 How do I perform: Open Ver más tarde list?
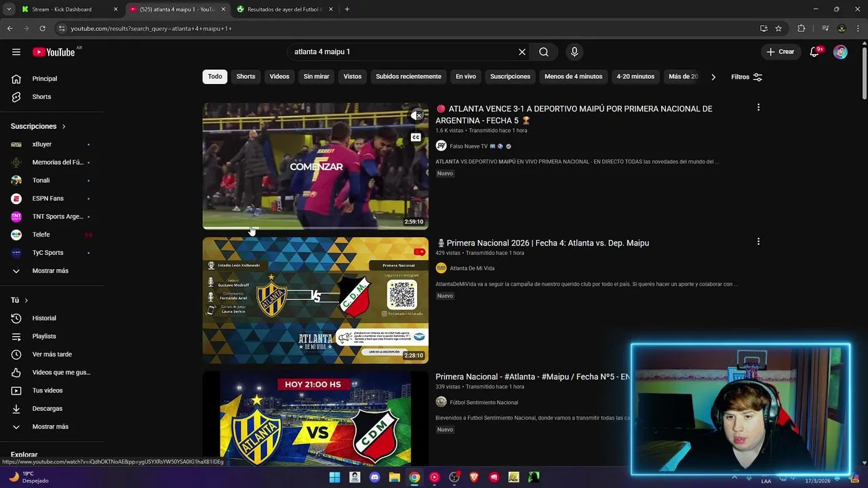pyautogui.click(x=51, y=354)
